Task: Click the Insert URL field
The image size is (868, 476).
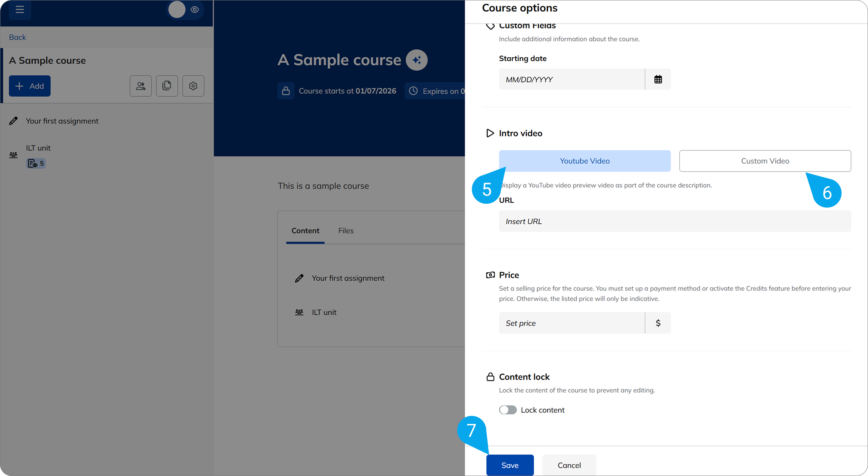Action: coord(675,221)
